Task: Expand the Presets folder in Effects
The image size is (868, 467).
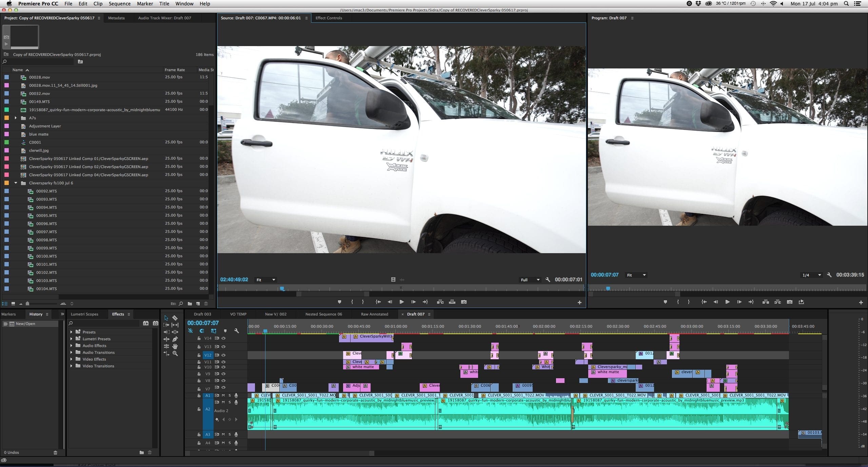Action: coord(71,332)
